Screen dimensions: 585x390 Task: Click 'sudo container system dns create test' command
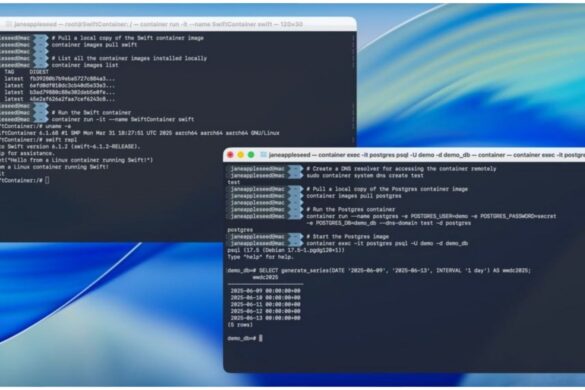point(365,175)
